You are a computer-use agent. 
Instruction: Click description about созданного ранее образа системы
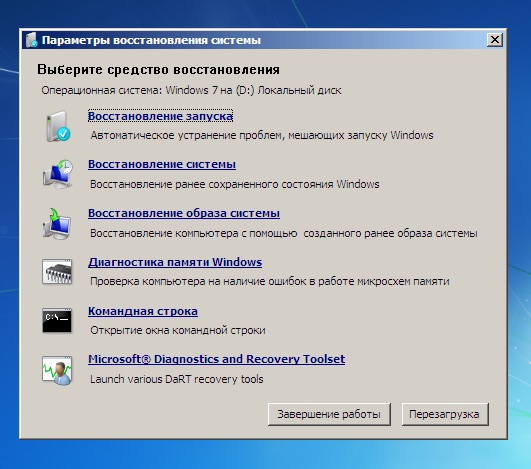(284, 233)
